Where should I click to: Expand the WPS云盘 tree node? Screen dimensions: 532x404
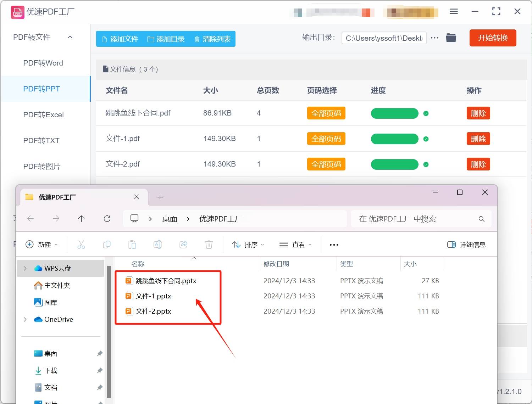click(25, 268)
